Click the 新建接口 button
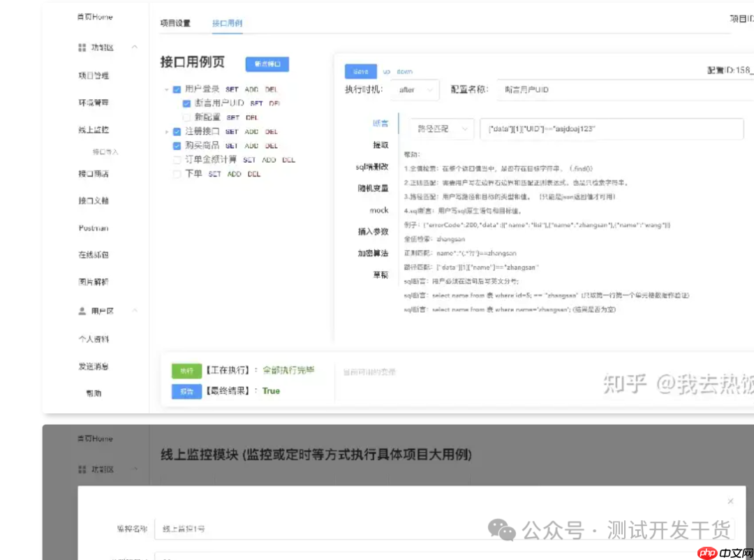 point(267,64)
